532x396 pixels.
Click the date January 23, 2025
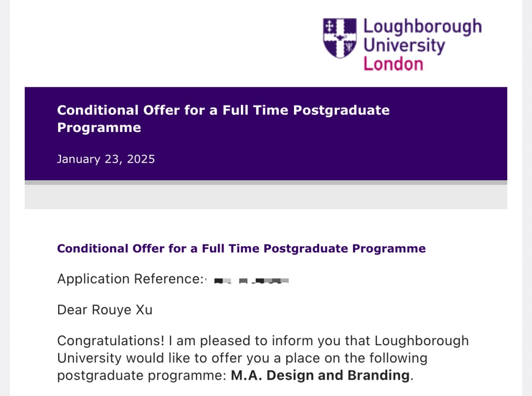[x=106, y=159]
